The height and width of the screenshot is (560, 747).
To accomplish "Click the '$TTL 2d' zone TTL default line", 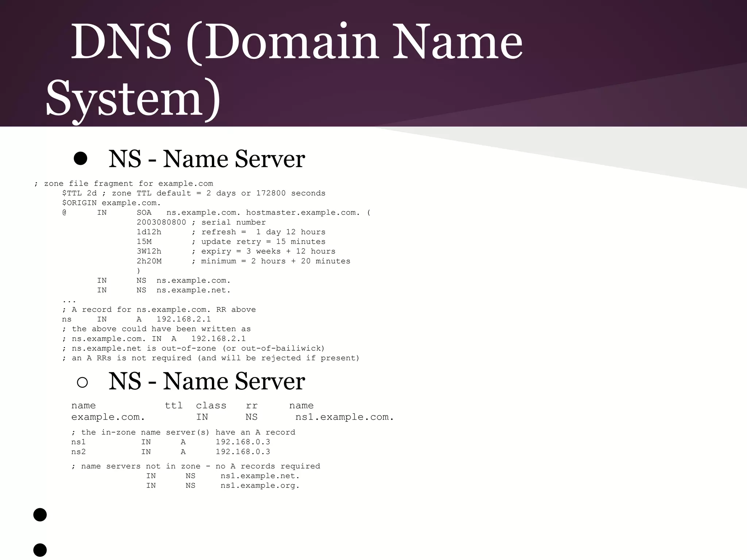I will tap(194, 193).
